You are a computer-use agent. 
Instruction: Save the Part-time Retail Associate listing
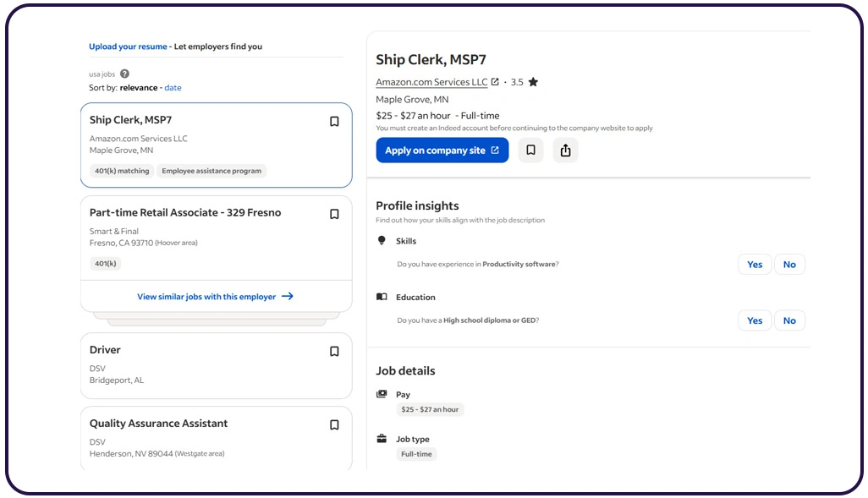click(334, 215)
